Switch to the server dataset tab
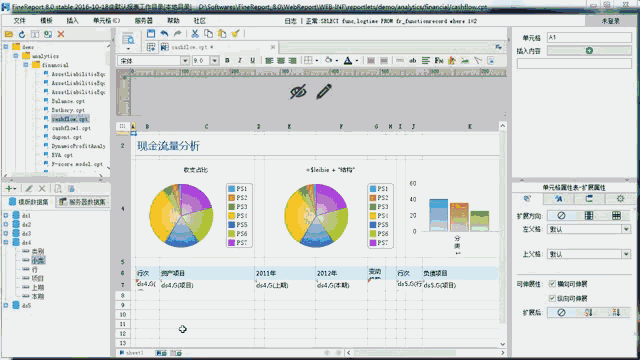 [x=82, y=202]
